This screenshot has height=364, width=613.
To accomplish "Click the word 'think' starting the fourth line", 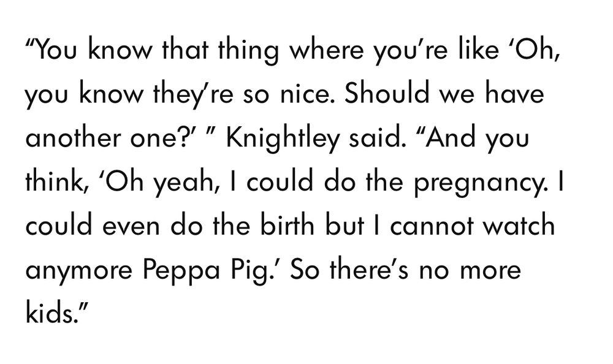I will (x=56, y=182).
